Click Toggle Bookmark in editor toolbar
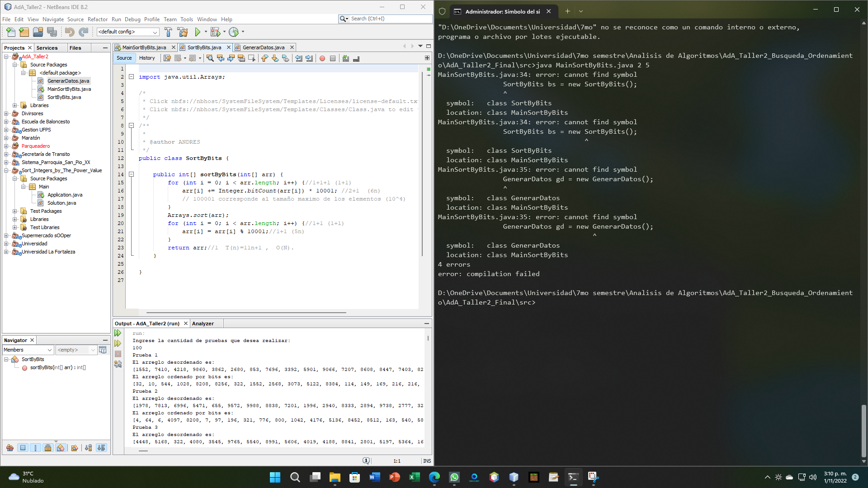The width and height of the screenshot is (868, 488). (285, 58)
